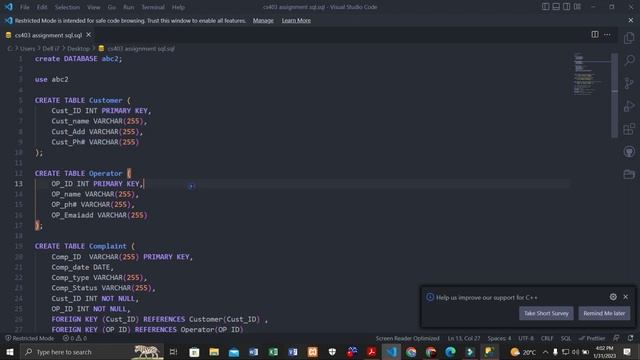Click Screen Reader Optimized status item
640x360 pixels.
(x=407, y=338)
